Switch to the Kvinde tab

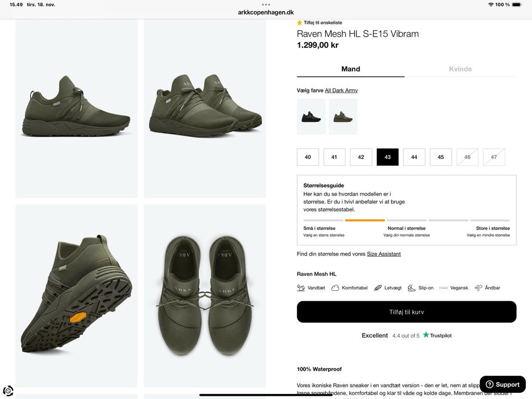[460, 69]
